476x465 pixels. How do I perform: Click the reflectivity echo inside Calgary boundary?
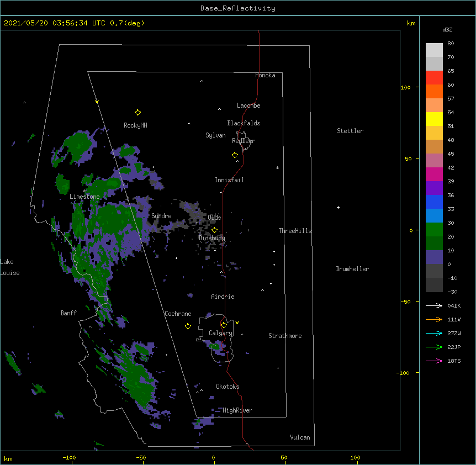(x=216, y=346)
